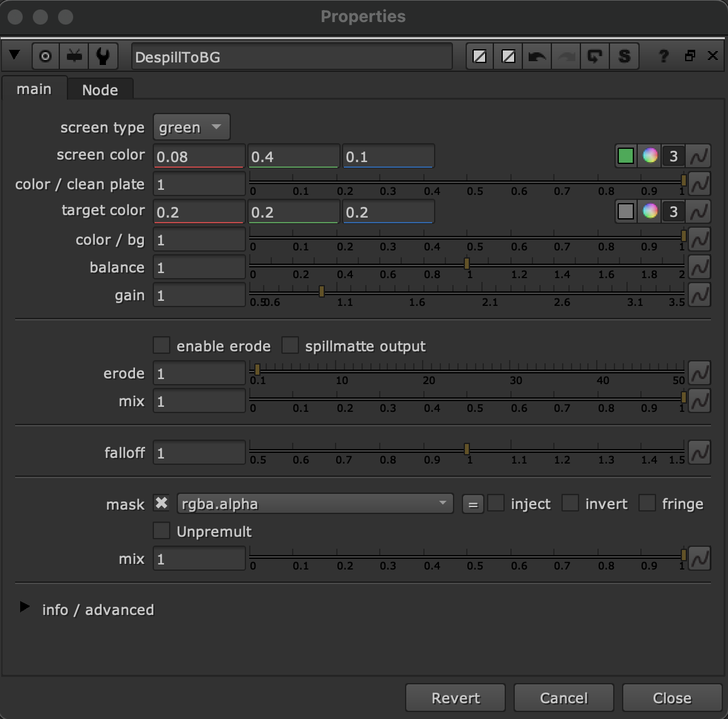728x719 pixels.
Task: Click the wrench settings icon in header
Action: (x=103, y=57)
